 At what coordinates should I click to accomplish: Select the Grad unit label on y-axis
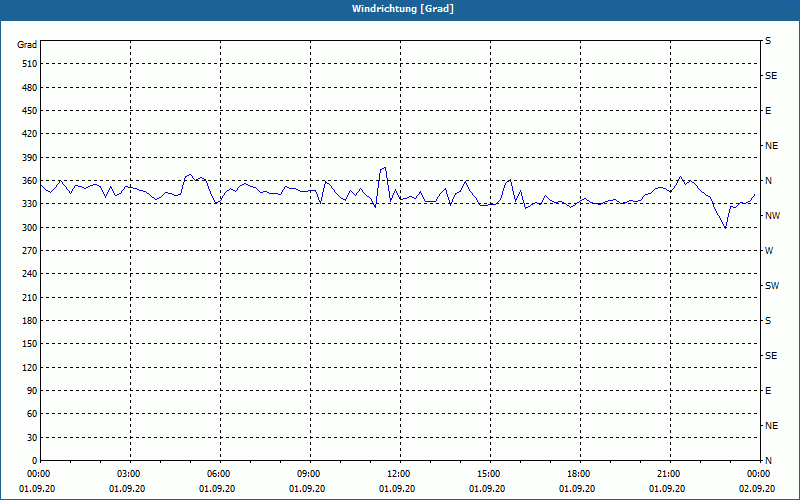coord(27,45)
